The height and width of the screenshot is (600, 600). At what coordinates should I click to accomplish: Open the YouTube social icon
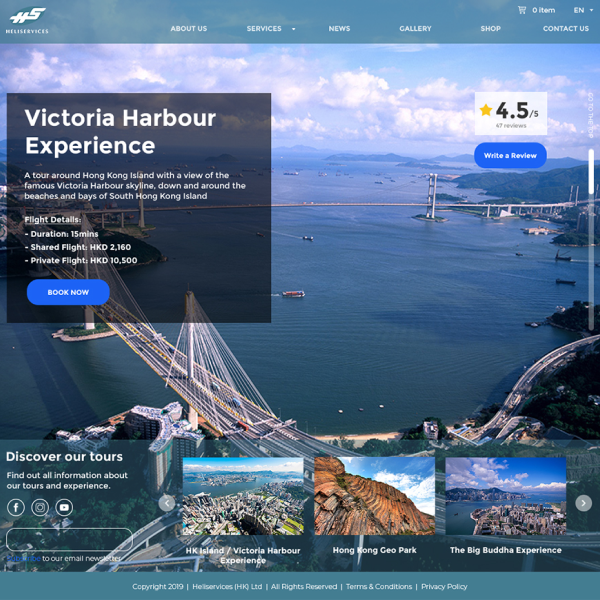[x=64, y=507]
